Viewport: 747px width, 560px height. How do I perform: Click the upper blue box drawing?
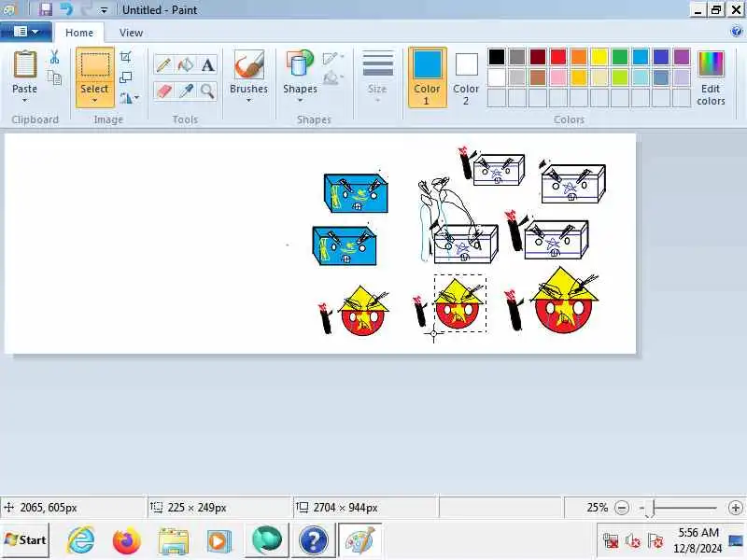click(356, 193)
